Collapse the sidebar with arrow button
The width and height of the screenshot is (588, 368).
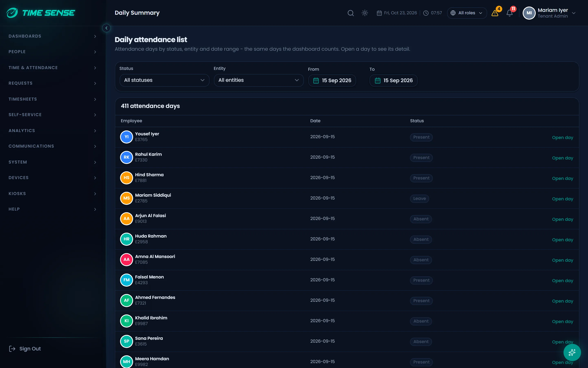(106, 28)
